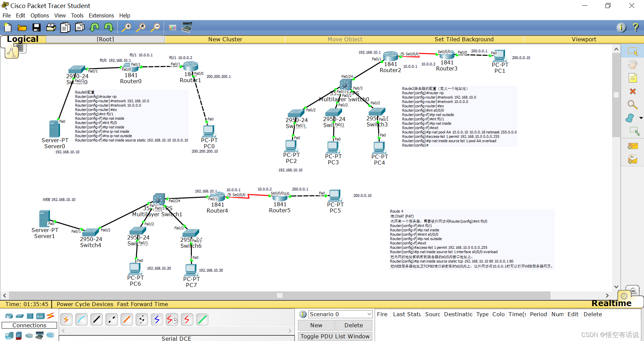Select the Copper Straight-Through cable icon
The height and width of the screenshot is (341, 644).
click(96, 319)
